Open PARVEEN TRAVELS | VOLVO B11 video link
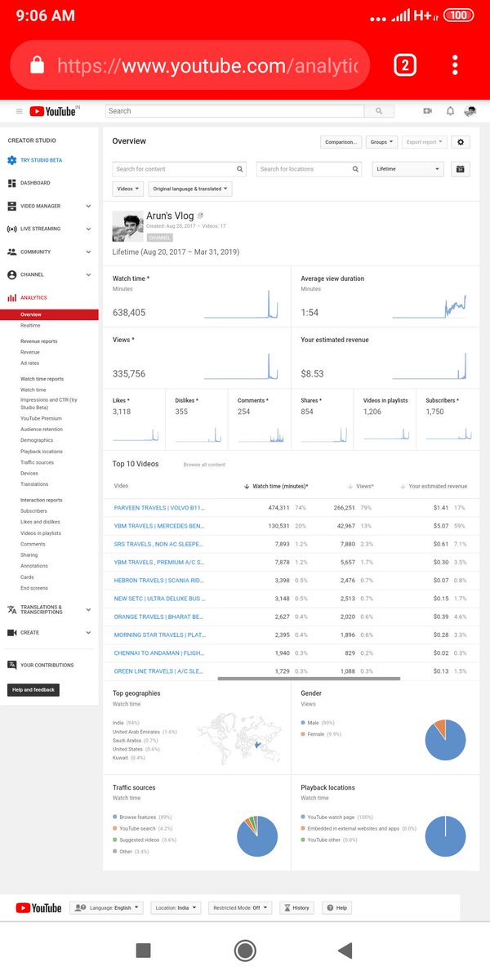The height and width of the screenshot is (980, 490). click(159, 507)
